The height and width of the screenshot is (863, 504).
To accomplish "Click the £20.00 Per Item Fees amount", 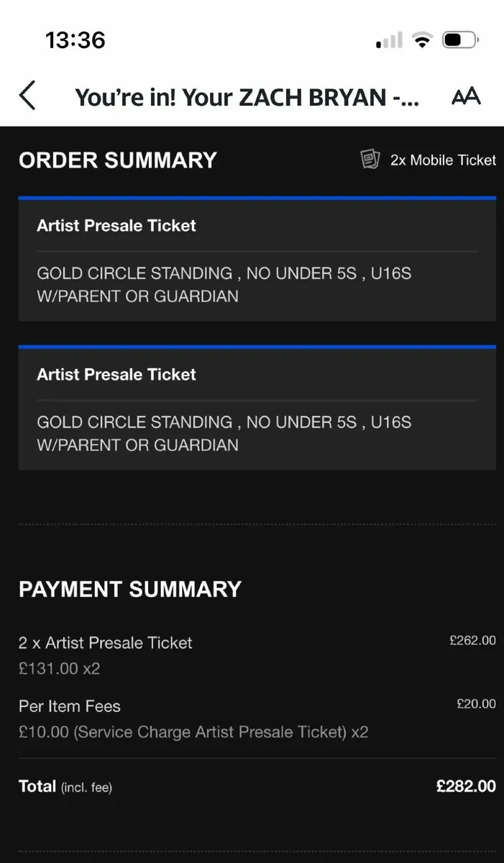I will point(475,703).
